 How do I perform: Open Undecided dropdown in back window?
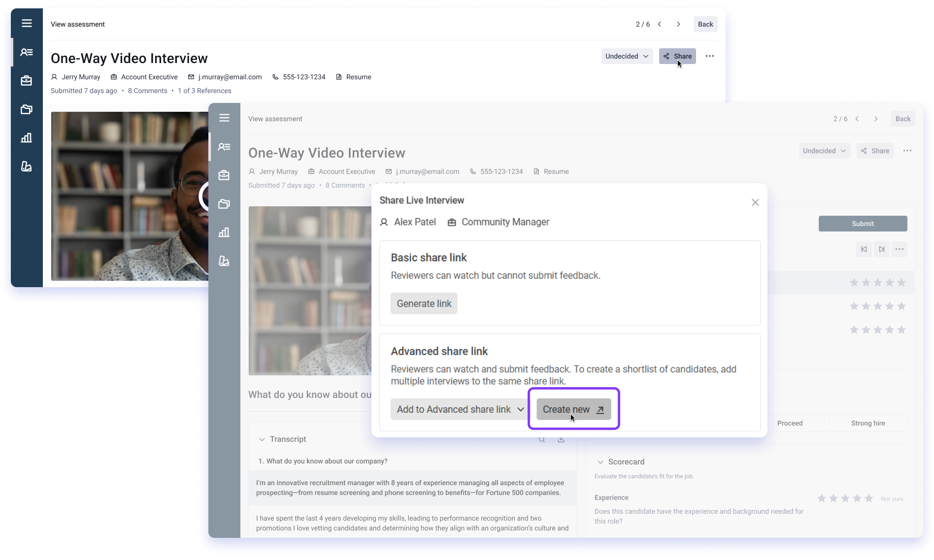tap(627, 56)
